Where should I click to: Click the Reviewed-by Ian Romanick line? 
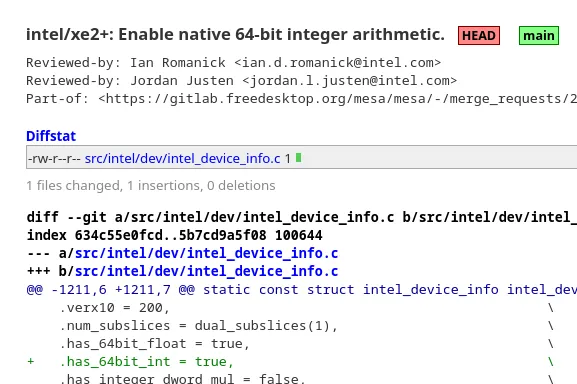pyautogui.click(x=234, y=63)
